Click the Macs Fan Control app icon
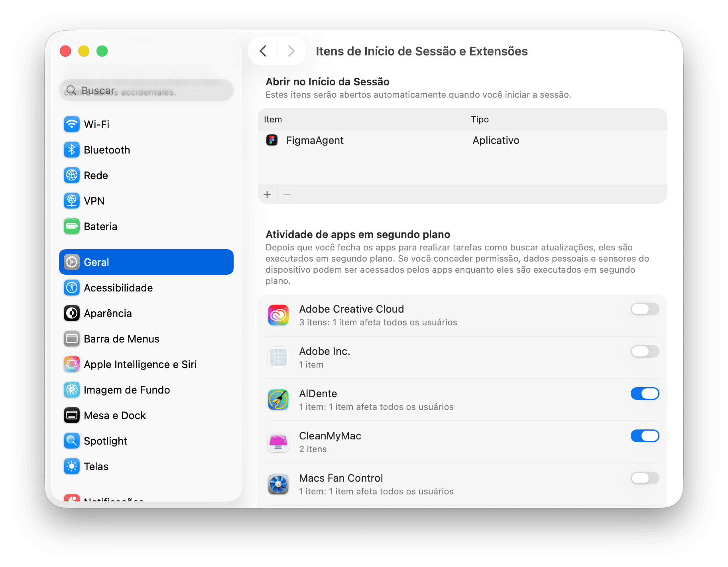This screenshot has height=567, width=728. 278,484
